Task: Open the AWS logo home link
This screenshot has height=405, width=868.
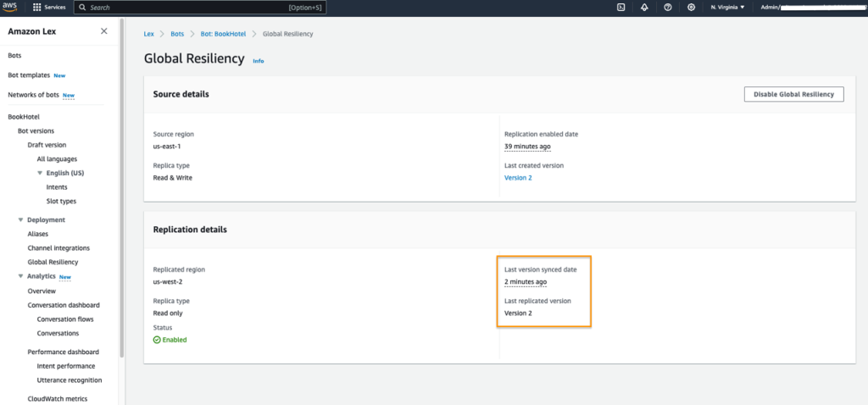Action: point(10,7)
